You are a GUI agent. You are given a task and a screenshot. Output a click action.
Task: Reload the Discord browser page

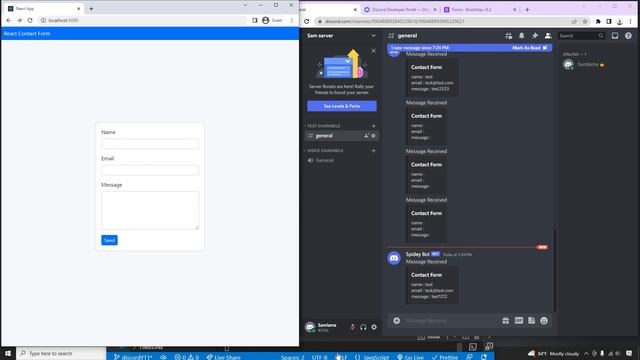(307, 22)
